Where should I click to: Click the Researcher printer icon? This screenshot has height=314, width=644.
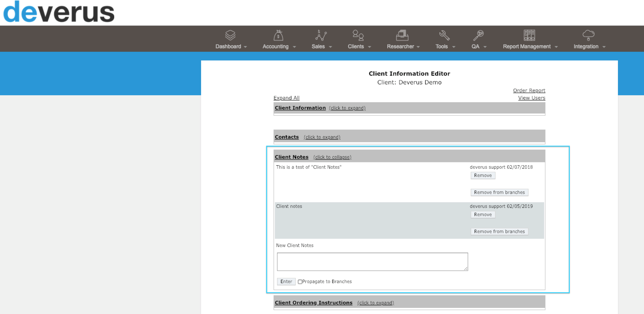pyautogui.click(x=402, y=35)
